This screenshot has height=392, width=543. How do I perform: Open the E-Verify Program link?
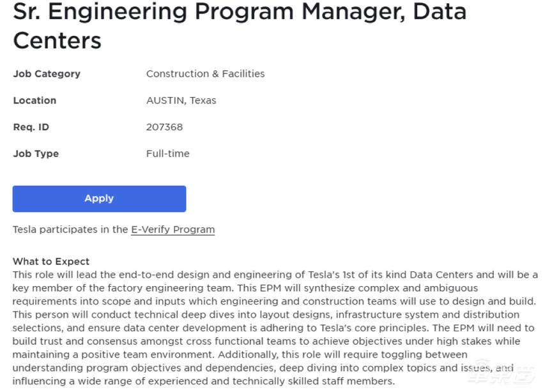172,229
